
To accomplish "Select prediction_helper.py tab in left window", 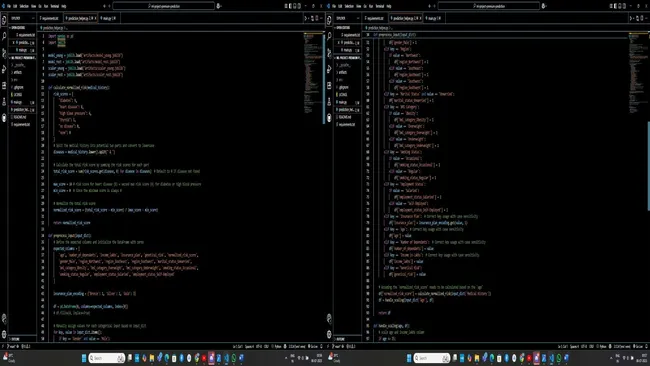I will (80, 18).
